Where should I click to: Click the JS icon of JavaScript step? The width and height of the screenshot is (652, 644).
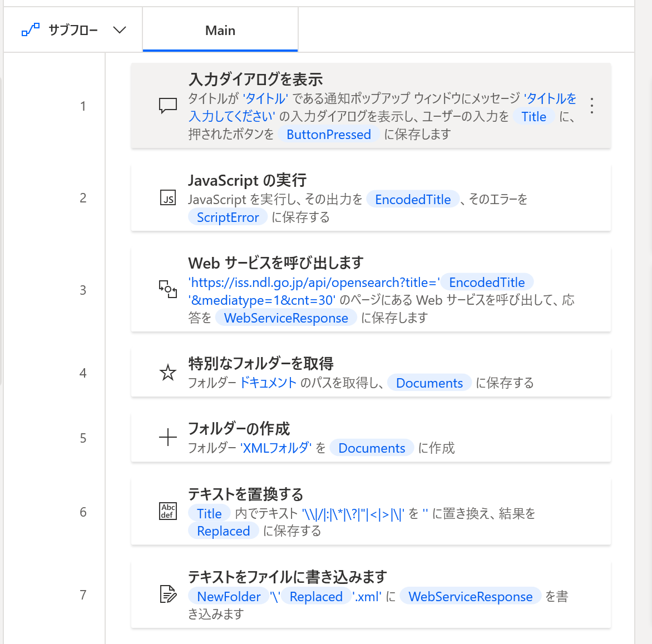tap(168, 198)
